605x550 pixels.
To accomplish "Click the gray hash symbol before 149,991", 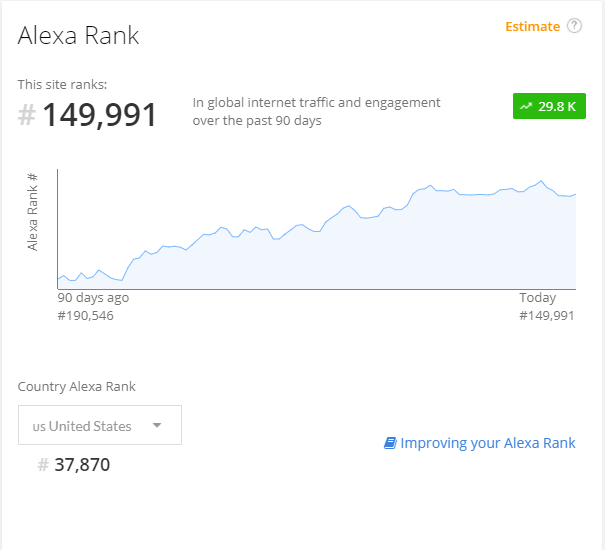I will click(27, 115).
